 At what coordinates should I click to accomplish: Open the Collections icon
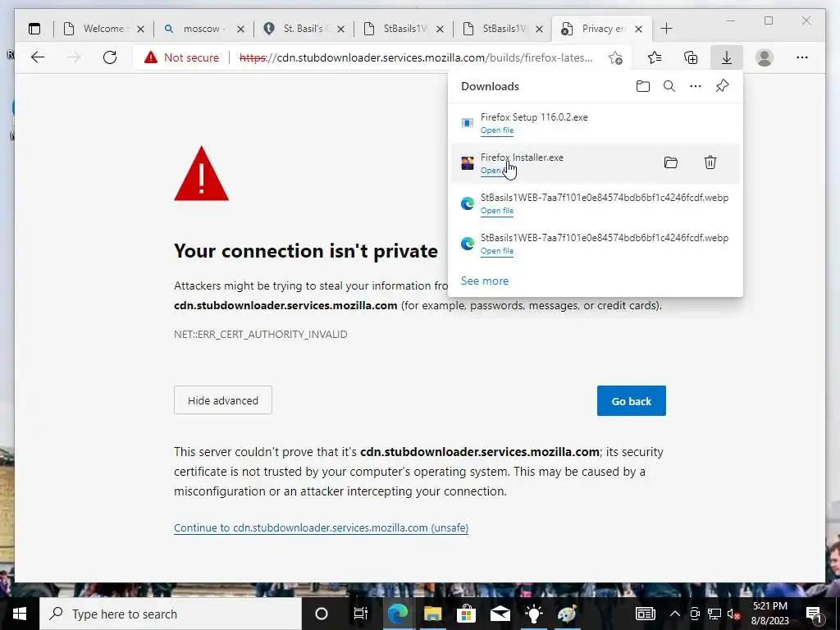tap(691, 57)
